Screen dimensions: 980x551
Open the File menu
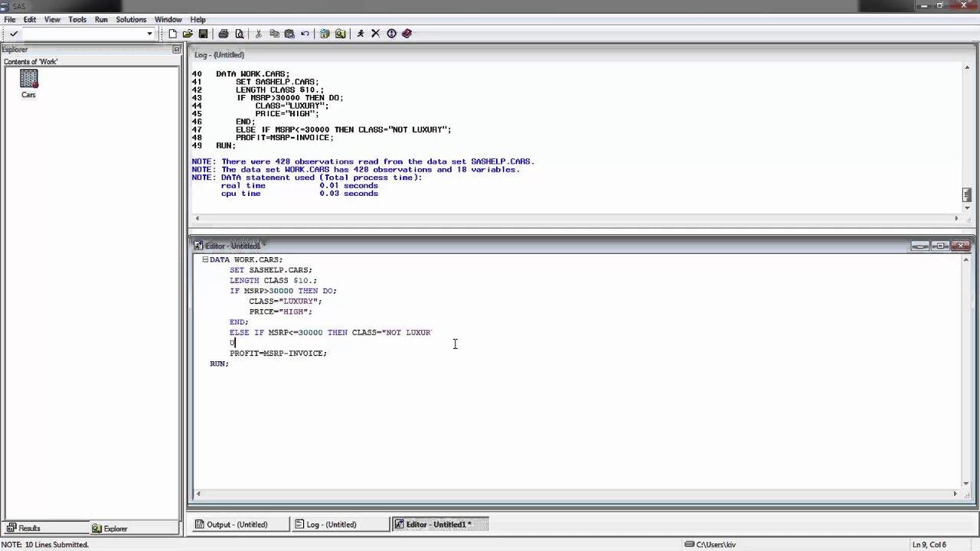coord(10,19)
